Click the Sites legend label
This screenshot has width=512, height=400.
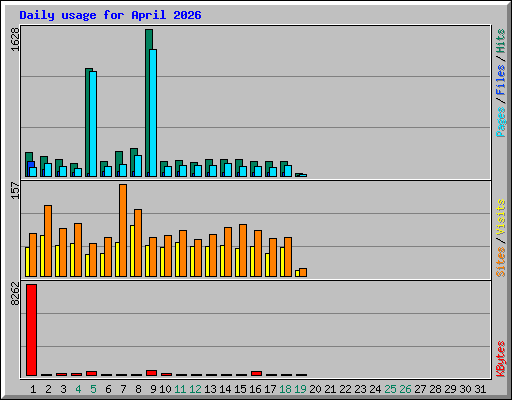(501, 262)
